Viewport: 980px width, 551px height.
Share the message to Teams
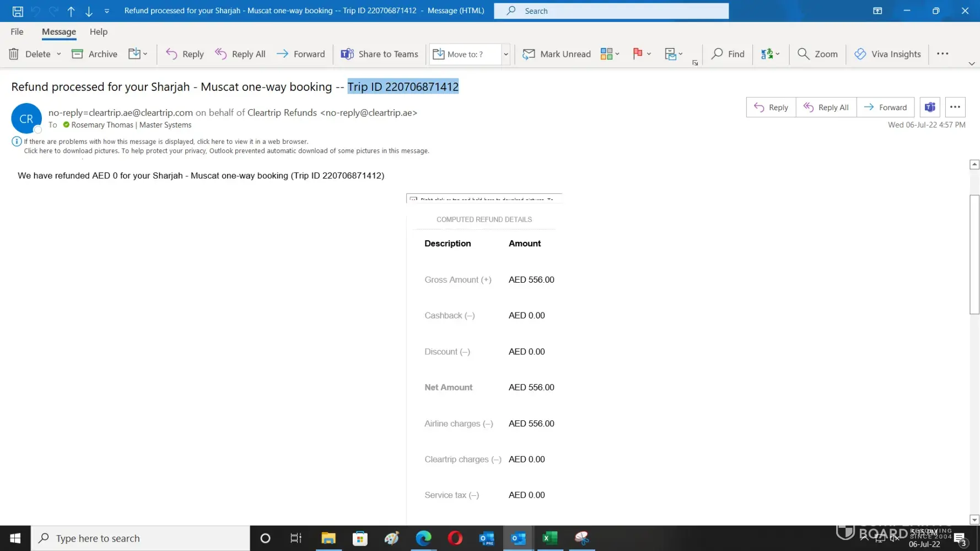379,54
